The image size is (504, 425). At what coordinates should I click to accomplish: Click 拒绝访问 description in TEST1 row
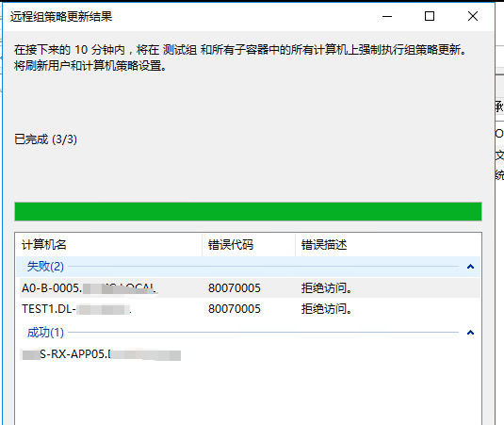pyautogui.click(x=326, y=309)
